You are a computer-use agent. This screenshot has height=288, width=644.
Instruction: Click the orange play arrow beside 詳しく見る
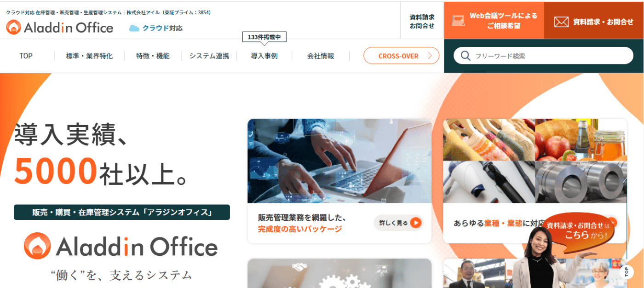[x=416, y=223]
